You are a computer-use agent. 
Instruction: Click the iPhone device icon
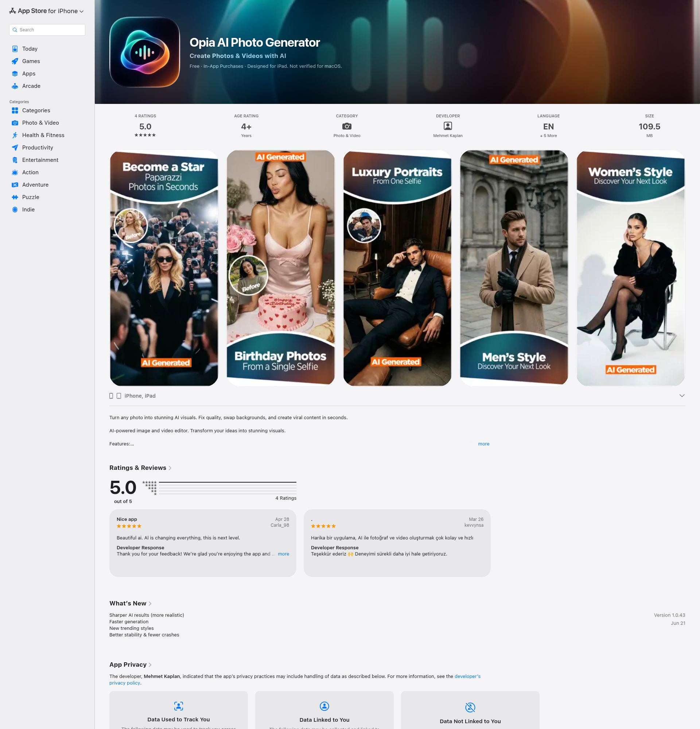111,396
